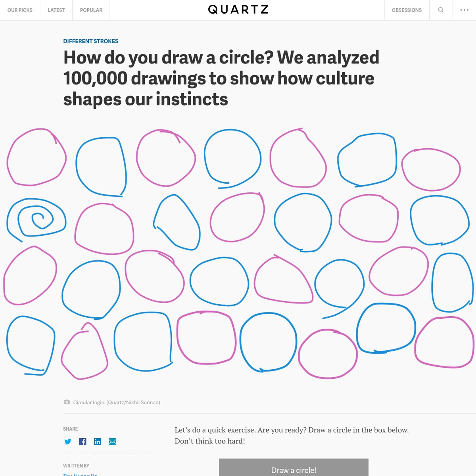Share the article via email icon
The image size is (476, 476).
pos(113,441)
